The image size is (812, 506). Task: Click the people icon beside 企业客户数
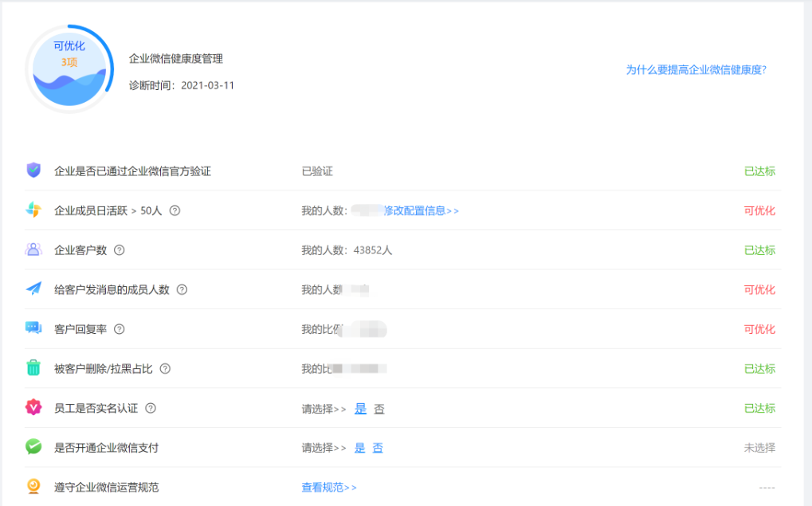(x=33, y=249)
